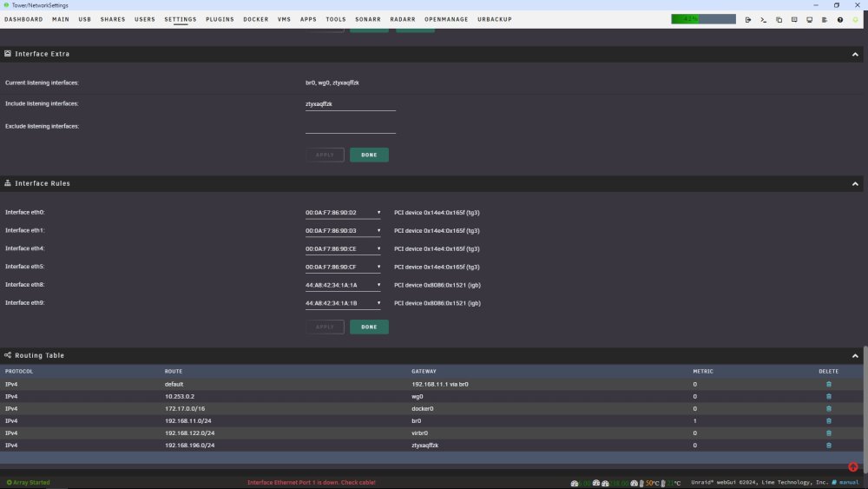Click the Array Started status indicator

pos(28,482)
